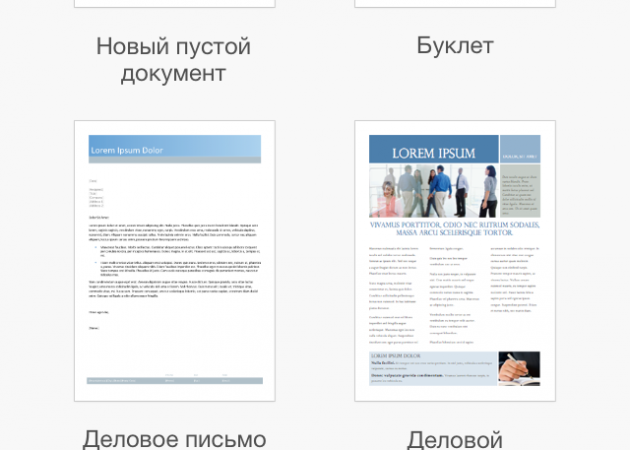Select the Деловой caption under the newsletter
The image size is (630, 450).
(x=455, y=438)
